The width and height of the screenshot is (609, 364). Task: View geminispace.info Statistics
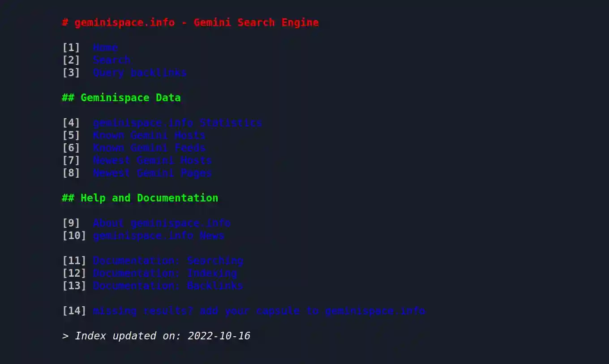[x=177, y=123]
